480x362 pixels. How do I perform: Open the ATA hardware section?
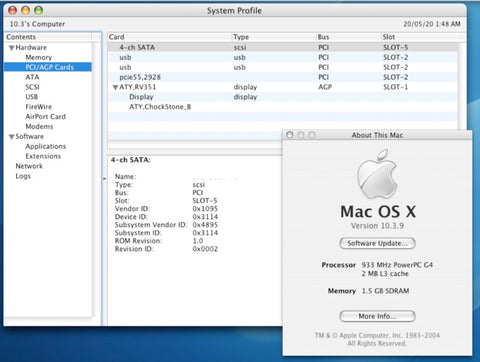pyautogui.click(x=32, y=77)
